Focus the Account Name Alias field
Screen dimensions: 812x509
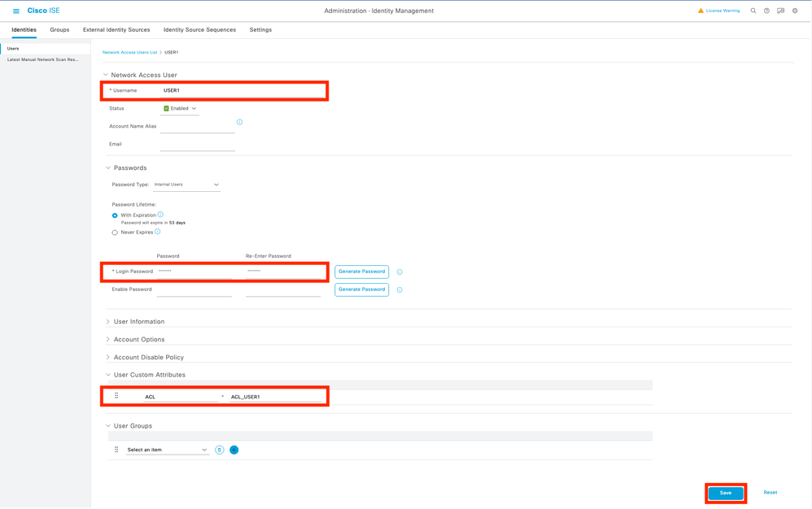click(197, 127)
